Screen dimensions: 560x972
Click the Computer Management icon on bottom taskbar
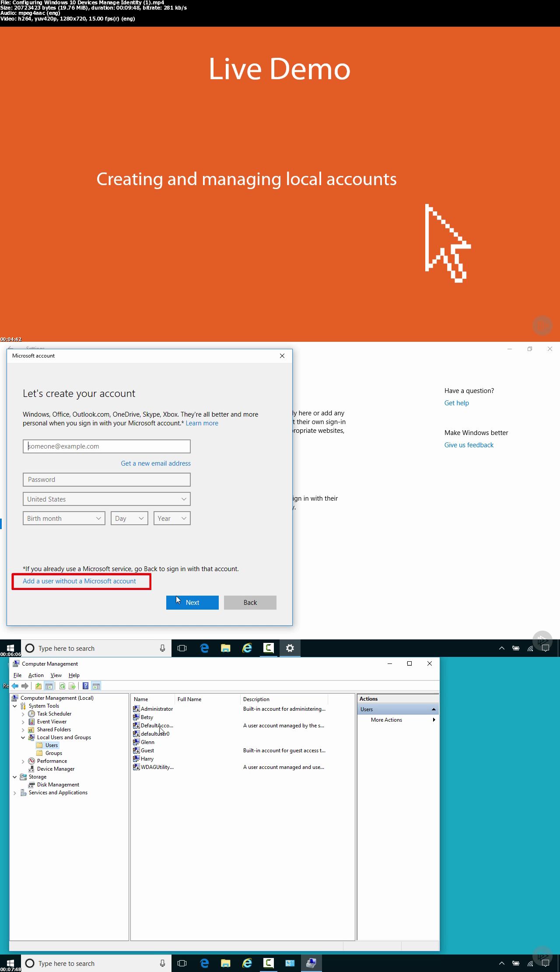(311, 963)
